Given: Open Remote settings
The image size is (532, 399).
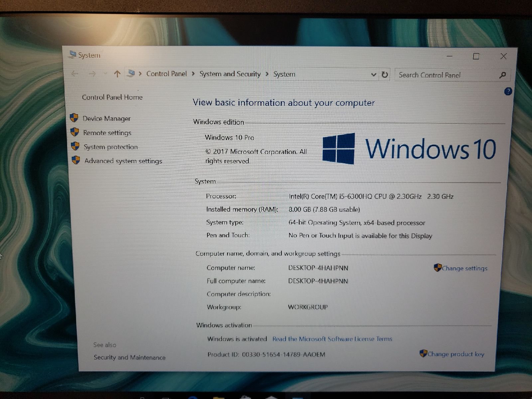Looking at the screenshot, I should 107,133.
